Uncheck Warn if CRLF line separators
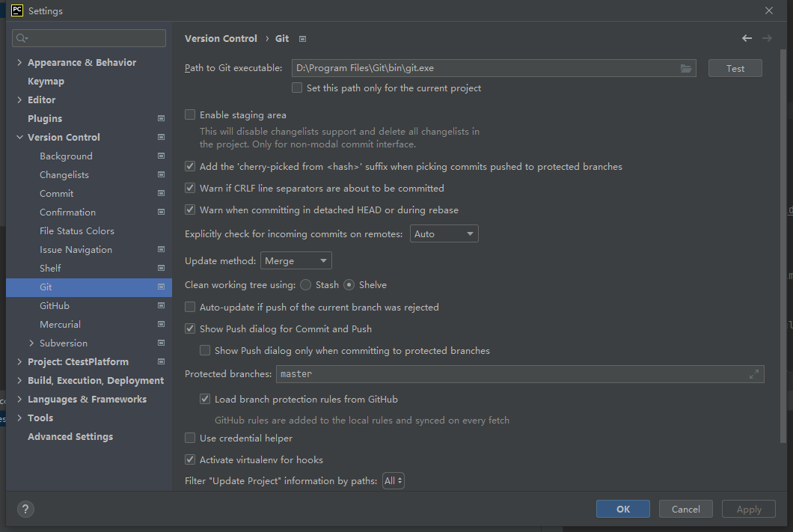 click(x=190, y=189)
